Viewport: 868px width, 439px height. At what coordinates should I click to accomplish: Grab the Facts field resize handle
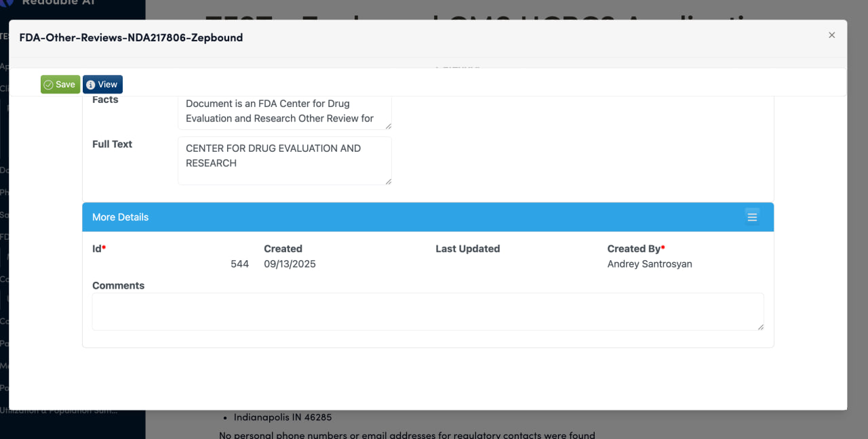pos(389,126)
